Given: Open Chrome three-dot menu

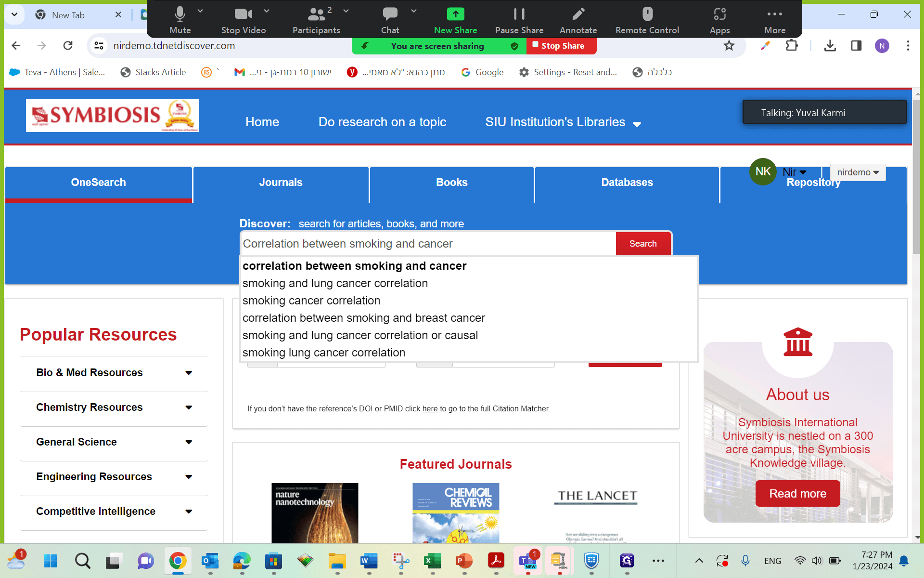Looking at the screenshot, I should coord(908,46).
